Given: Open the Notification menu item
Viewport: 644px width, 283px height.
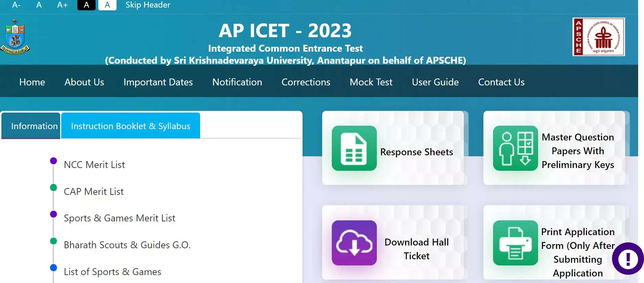Looking at the screenshot, I should [237, 82].
